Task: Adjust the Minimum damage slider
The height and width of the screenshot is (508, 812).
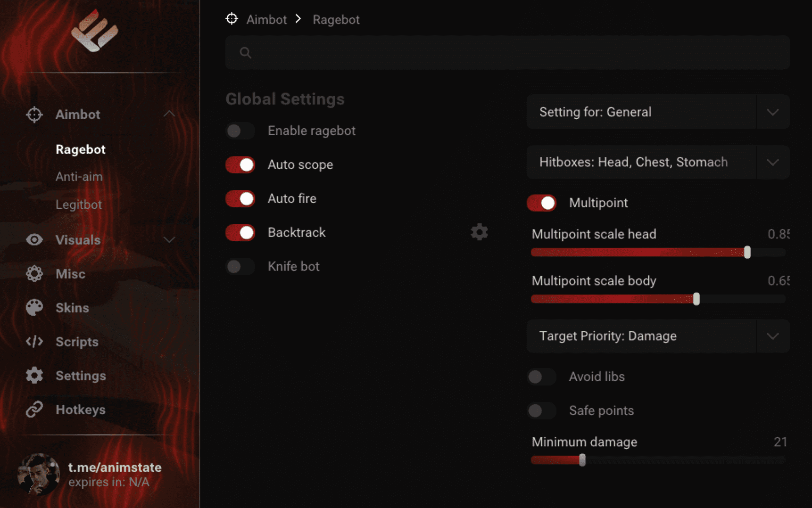Action: point(582,460)
